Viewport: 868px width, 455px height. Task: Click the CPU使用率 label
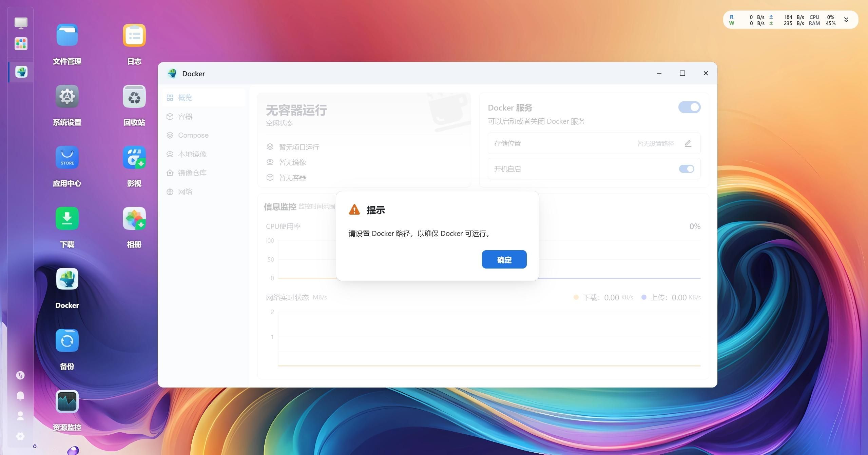point(283,226)
